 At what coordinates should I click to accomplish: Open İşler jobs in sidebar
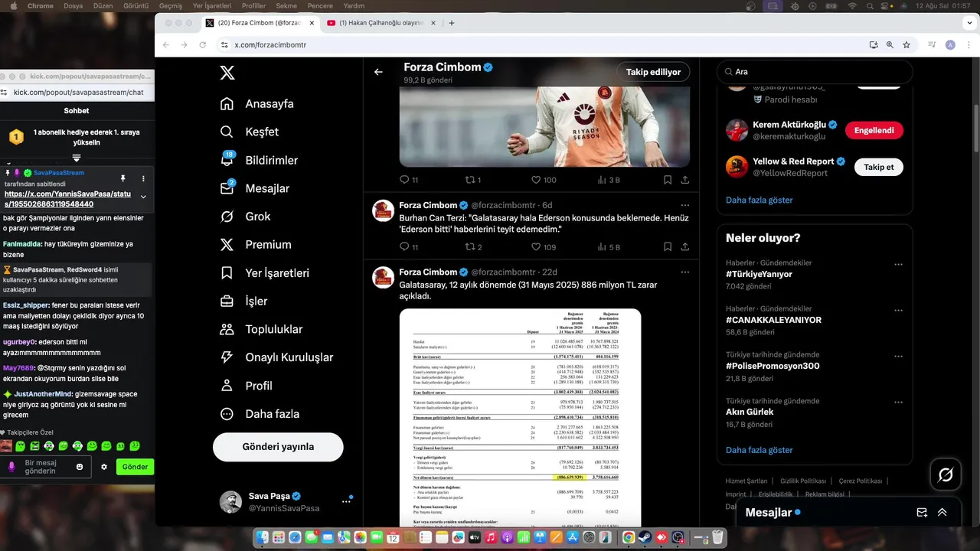tap(243, 302)
